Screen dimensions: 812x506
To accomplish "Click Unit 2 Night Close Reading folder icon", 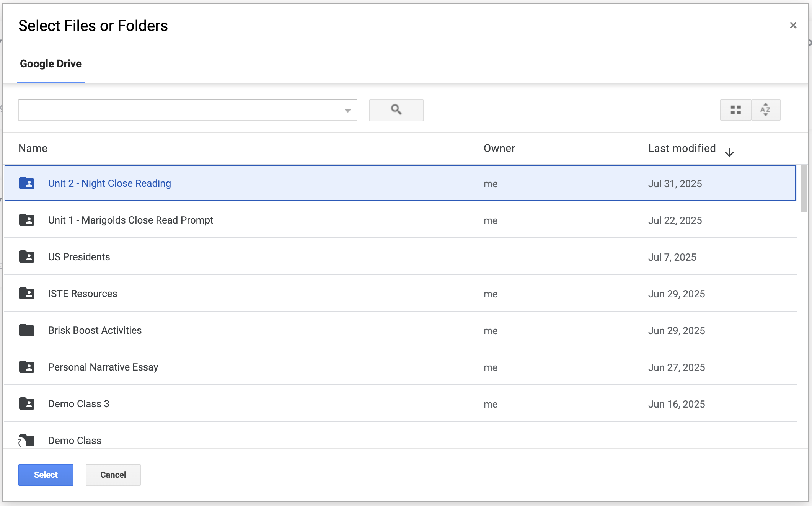I will 27,183.
